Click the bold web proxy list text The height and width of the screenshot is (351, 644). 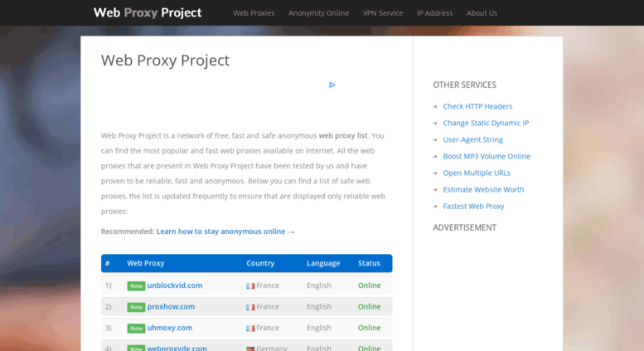pos(343,135)
